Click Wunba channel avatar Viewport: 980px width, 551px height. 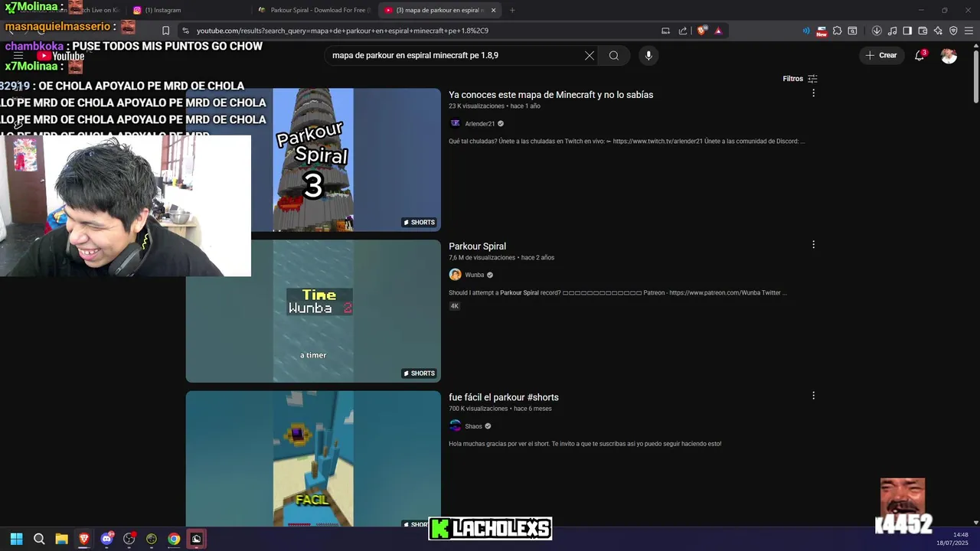tap(455, 275)
